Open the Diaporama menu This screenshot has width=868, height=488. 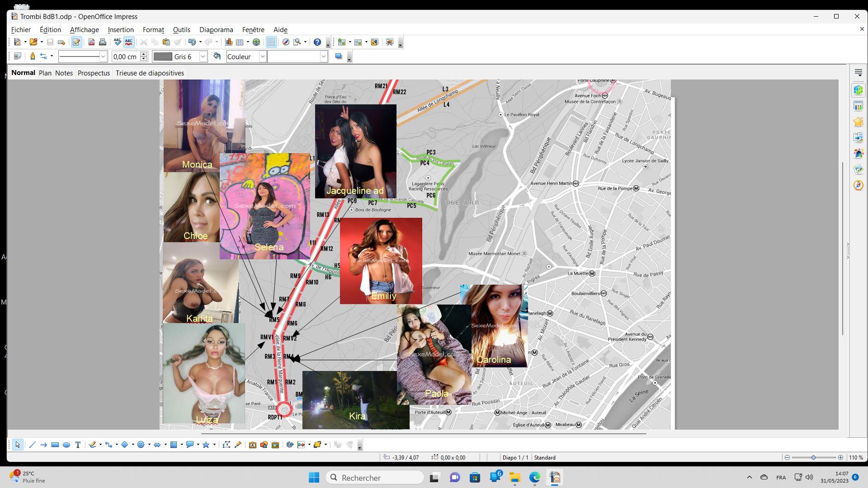(216, 30)
